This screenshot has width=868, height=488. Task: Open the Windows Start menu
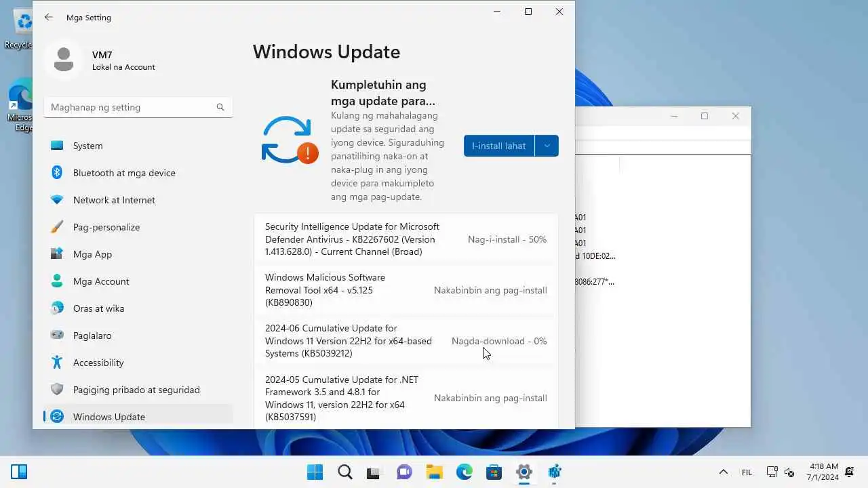[x=315, y=472]
